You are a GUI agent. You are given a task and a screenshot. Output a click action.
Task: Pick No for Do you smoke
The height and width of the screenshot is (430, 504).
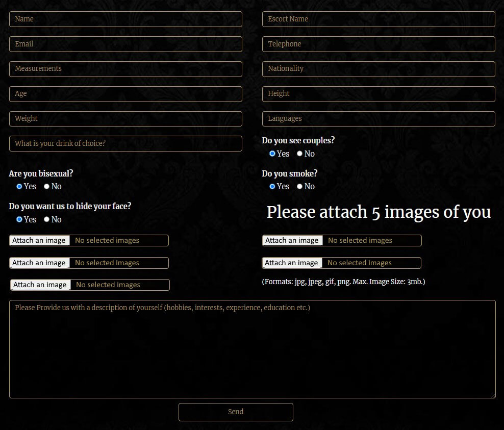(x=299, y=186)
